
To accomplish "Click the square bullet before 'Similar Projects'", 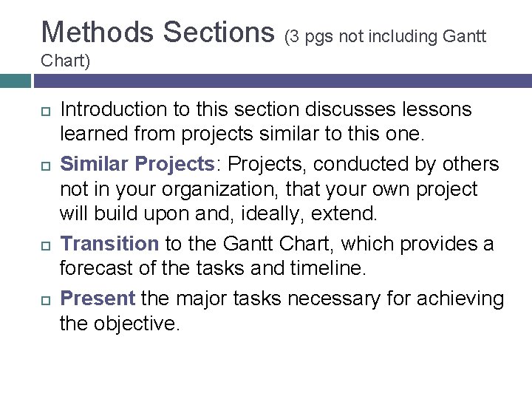I will coord(46,166).
